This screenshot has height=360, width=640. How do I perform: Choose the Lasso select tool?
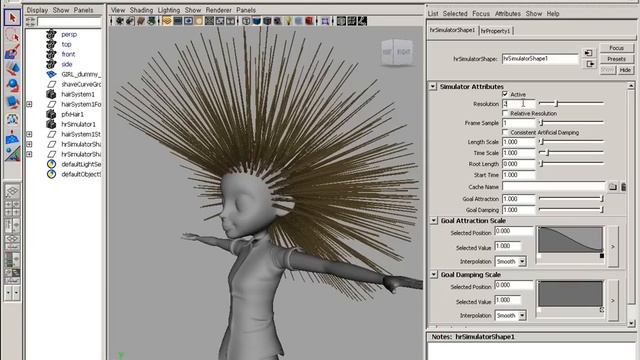(12, 36)
